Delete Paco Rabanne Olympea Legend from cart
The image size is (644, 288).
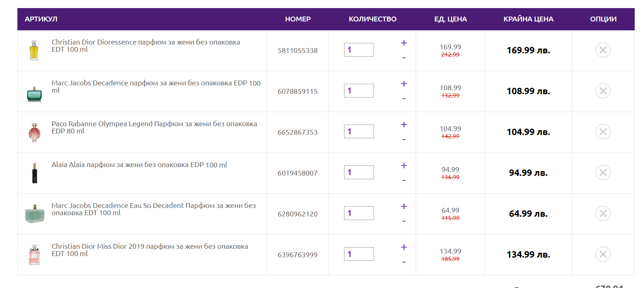tap(603, 132)
